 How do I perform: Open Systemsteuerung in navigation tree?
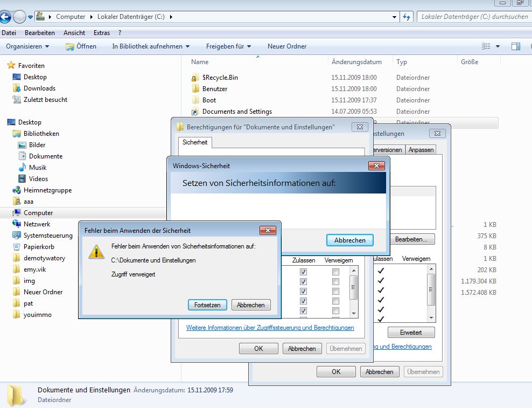[47, 236]
